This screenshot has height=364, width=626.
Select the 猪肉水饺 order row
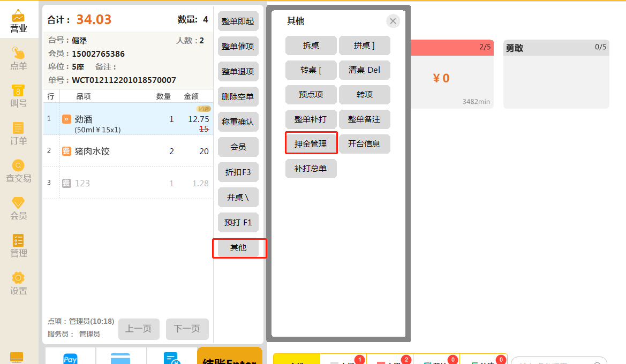click(129, 151)
